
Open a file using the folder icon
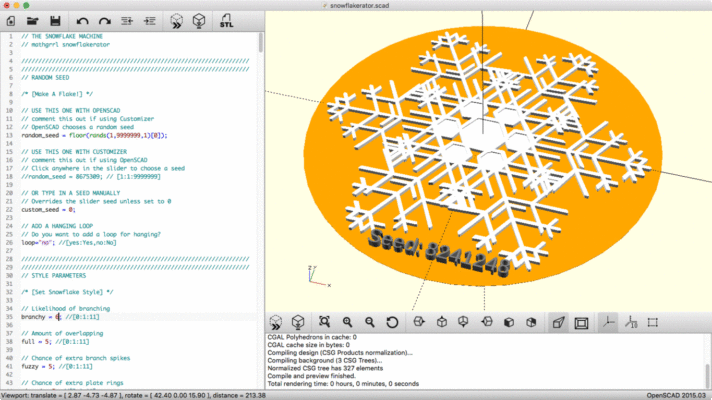(x=32, y=20)
